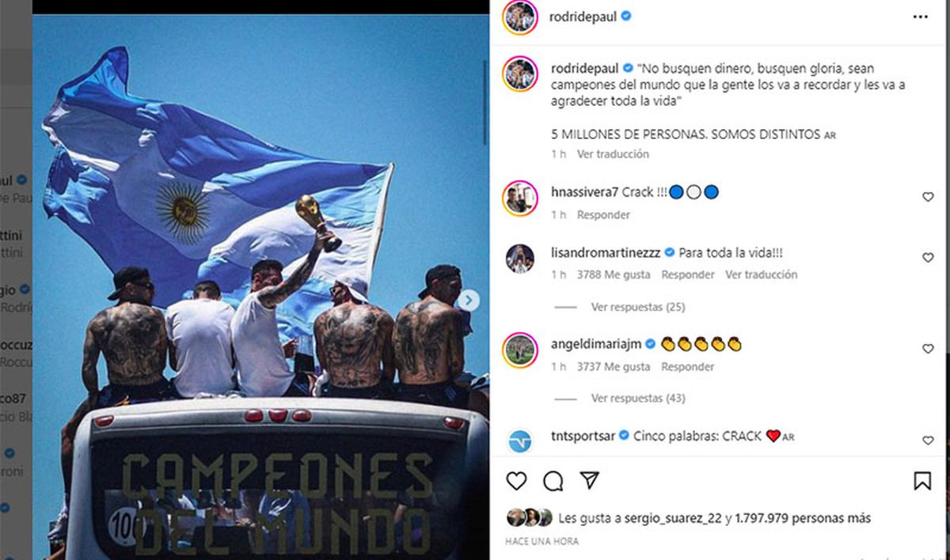Like angeldimariajm's comment heart

(928, 349)
